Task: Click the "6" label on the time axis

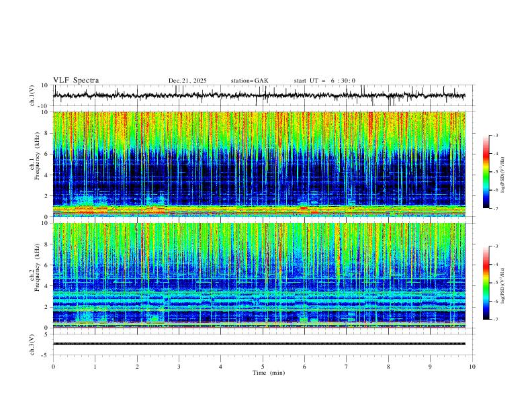Action: point(305,367)
